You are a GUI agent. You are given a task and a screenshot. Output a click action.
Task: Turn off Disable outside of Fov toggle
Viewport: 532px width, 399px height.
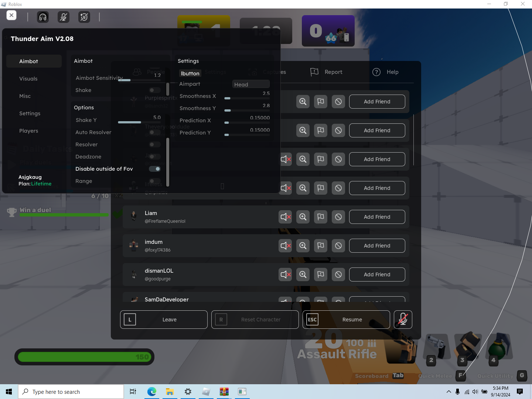pos(155,169)
